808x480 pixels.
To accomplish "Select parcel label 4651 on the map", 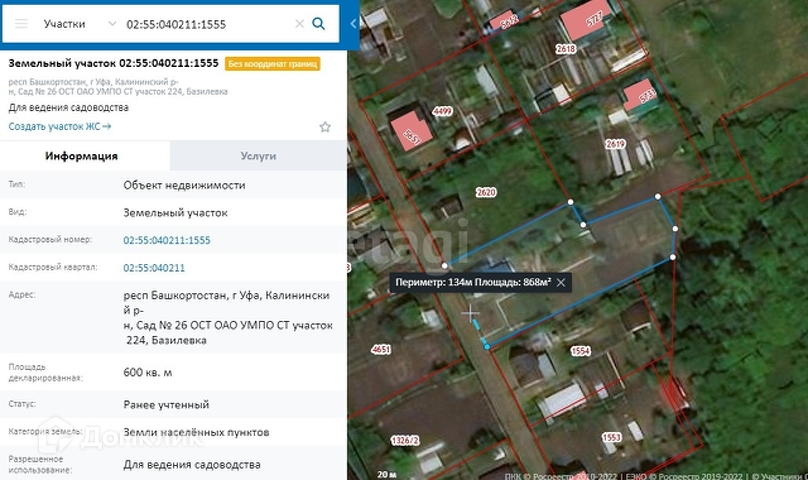I will click(x=380, y=350).
